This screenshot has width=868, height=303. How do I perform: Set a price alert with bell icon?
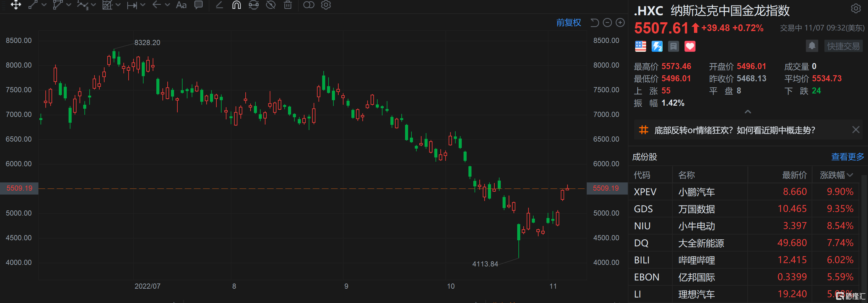click(x=812, y=46)
